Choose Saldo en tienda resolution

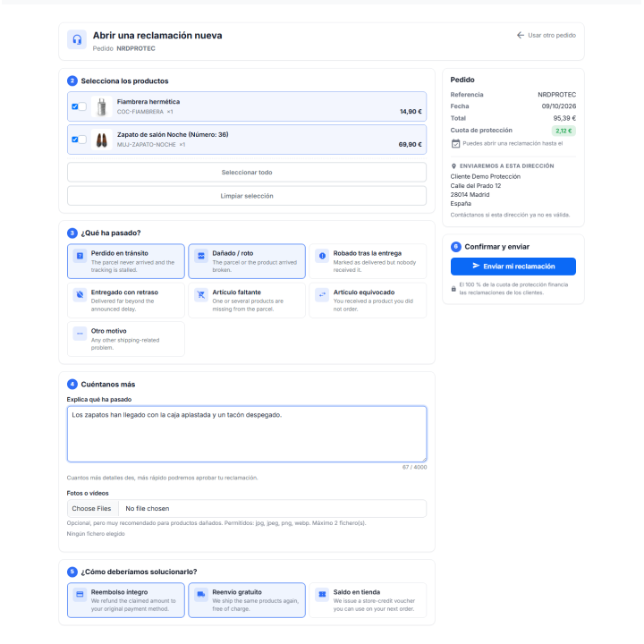[368, 600]
